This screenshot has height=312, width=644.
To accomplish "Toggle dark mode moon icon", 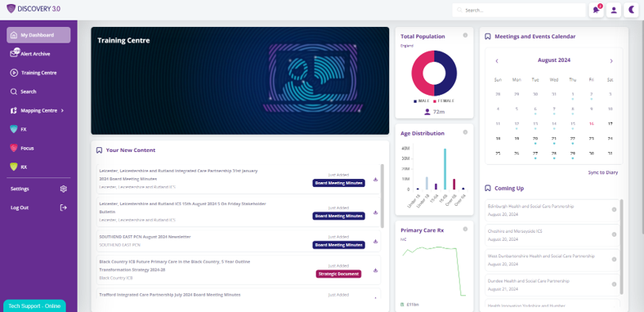I will coord(631,11).
